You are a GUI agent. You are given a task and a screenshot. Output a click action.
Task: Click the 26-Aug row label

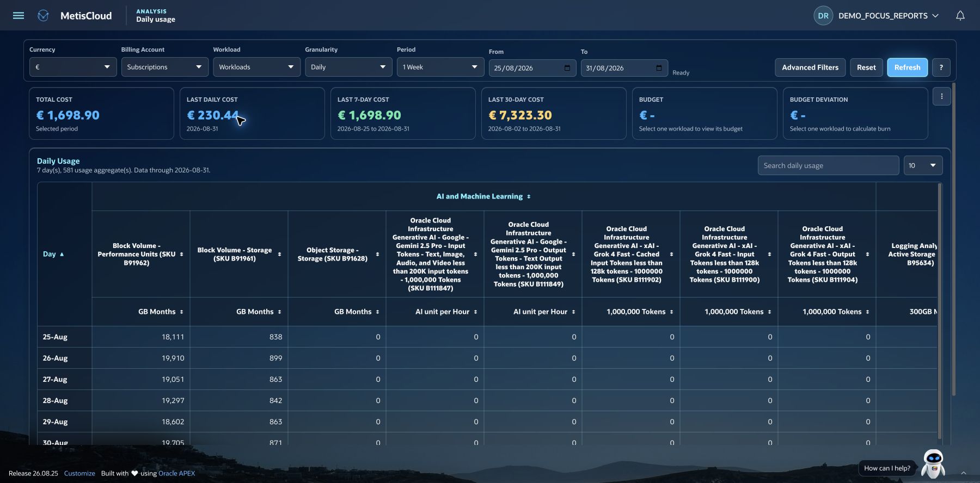pyautogui.click(x=55, y=358)
